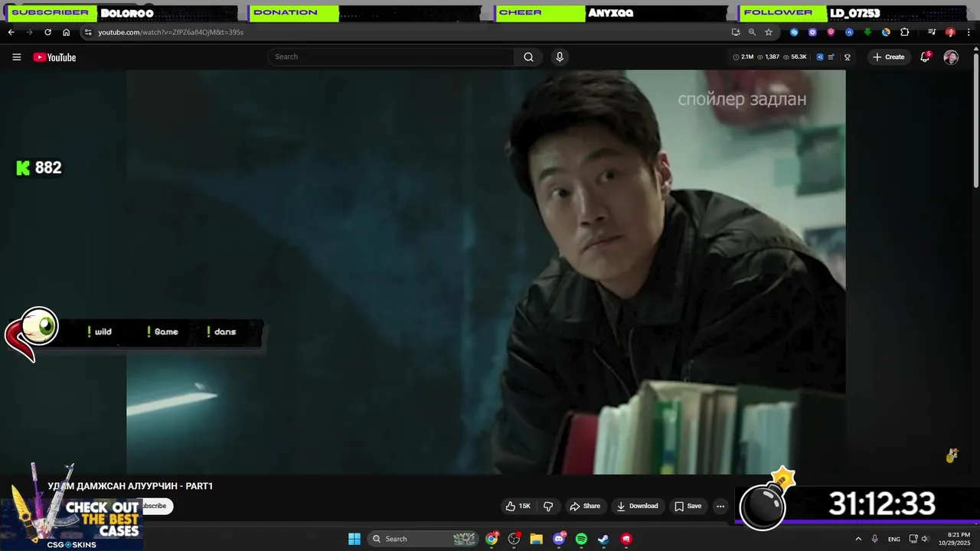Open the browser home page
This screenshot has width=980, height=551.
click(x=66, y=32)
